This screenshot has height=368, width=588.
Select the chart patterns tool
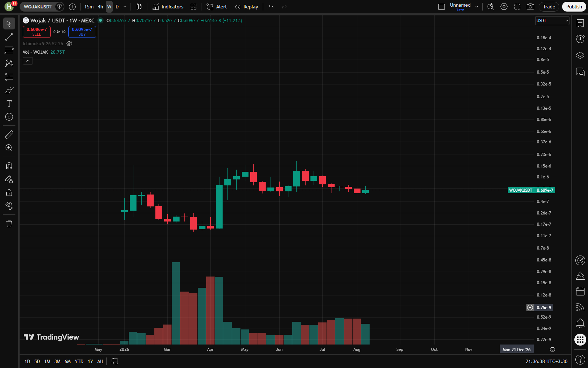click(9, 63)
